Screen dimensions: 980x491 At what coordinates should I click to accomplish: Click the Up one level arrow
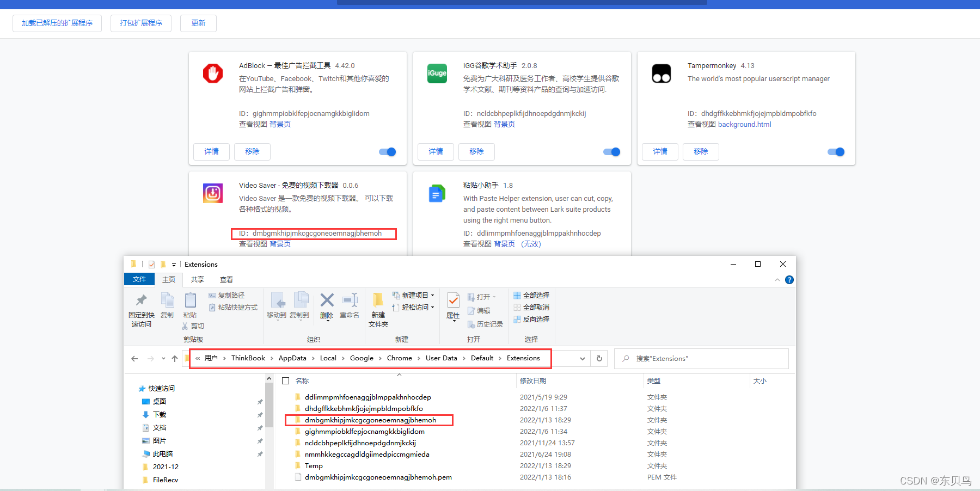(x=175, y=358)
